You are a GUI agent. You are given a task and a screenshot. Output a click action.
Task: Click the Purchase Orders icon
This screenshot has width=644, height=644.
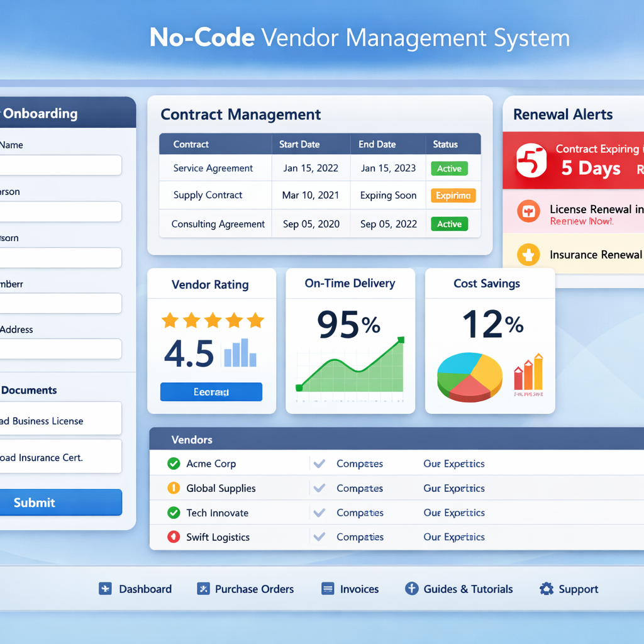(x=203, y=589)
